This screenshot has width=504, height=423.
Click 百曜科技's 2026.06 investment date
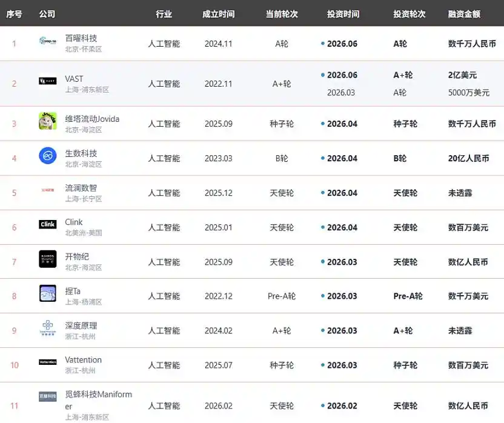click(x=342, y=44)
